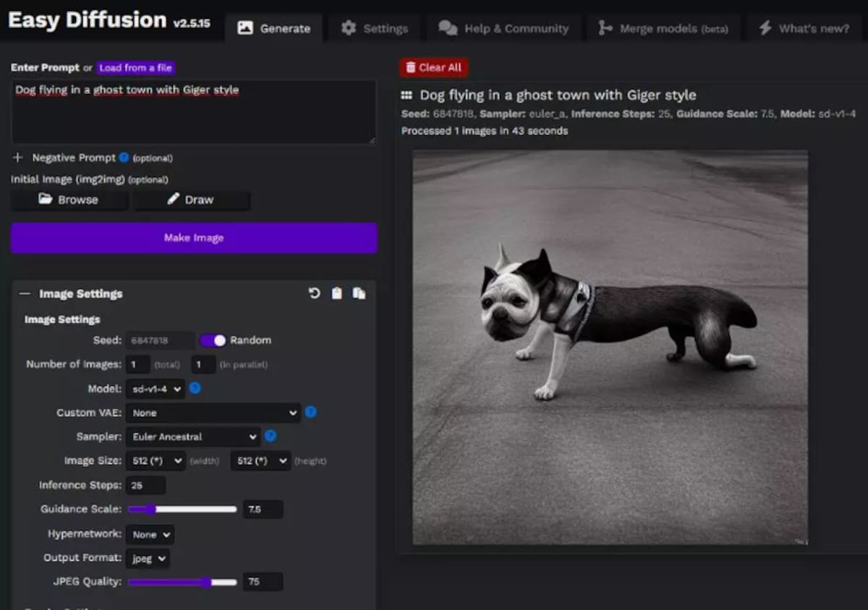
Task: Click the help icon beside Model dropdown
Action: (x=195, y=388)
